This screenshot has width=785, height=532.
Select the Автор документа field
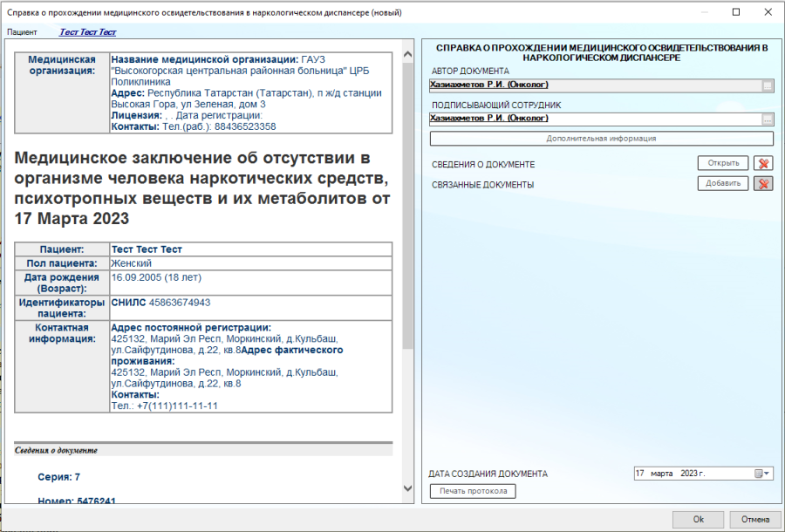596,85
